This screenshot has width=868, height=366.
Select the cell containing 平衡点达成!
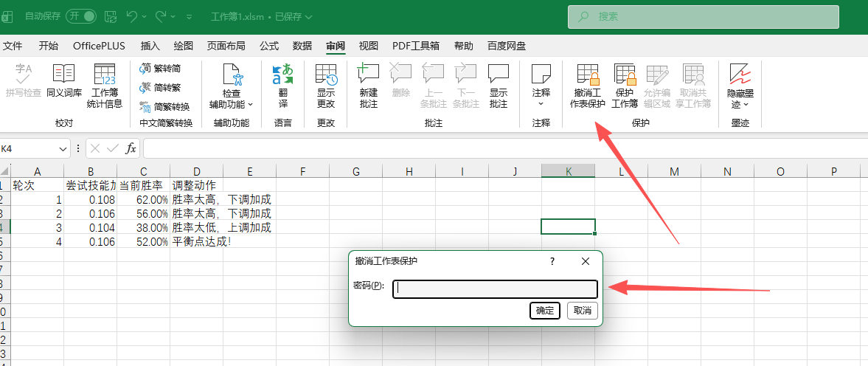[x=196, y=241]
